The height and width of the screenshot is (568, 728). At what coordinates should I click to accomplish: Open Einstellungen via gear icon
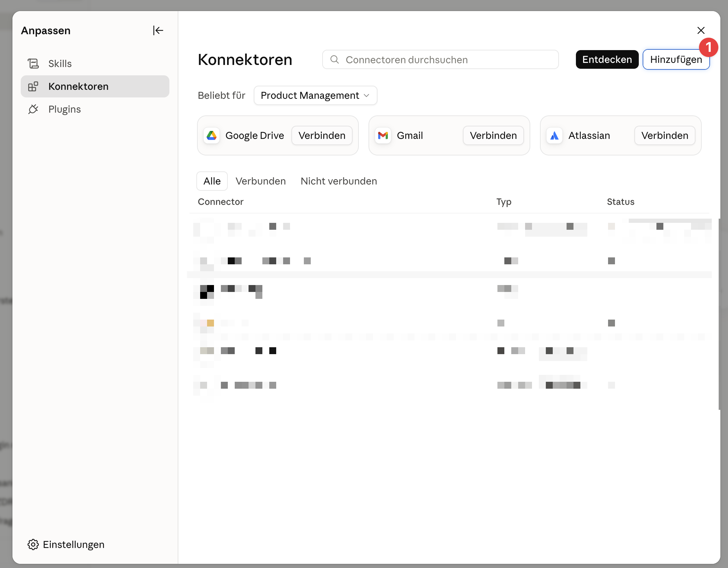[x=33, y=545]
